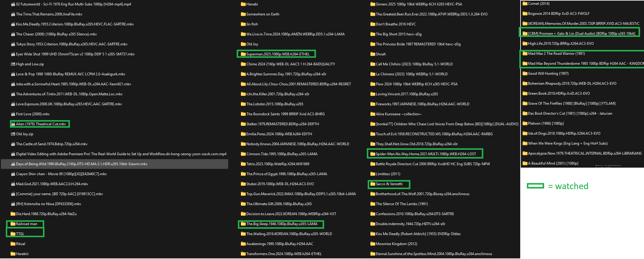Viewport: 644px width, 259px height.
Task: Select The.Lobster.2015 folder name
Action: point(275,104)
